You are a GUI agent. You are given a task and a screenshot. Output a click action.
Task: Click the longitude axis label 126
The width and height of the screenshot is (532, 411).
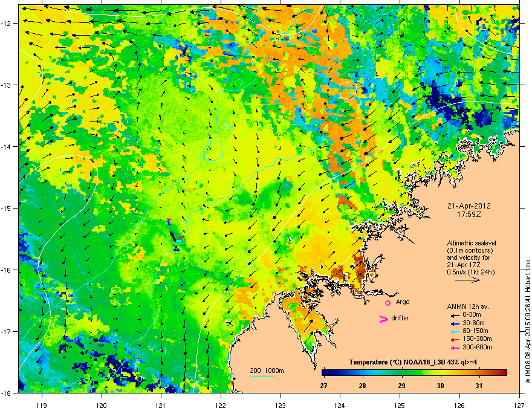tap(459, 406)
